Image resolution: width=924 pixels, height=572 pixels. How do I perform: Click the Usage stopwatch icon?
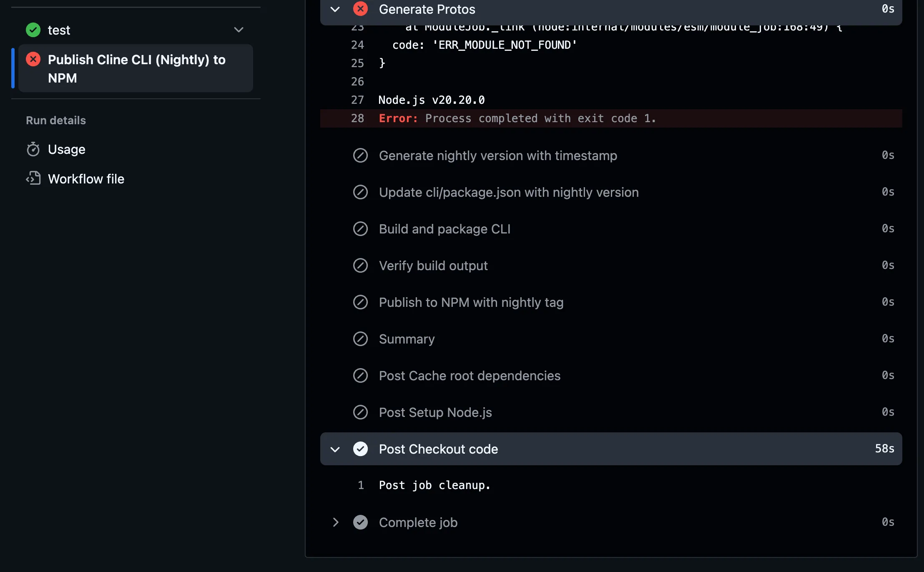(x=33, y=149)
